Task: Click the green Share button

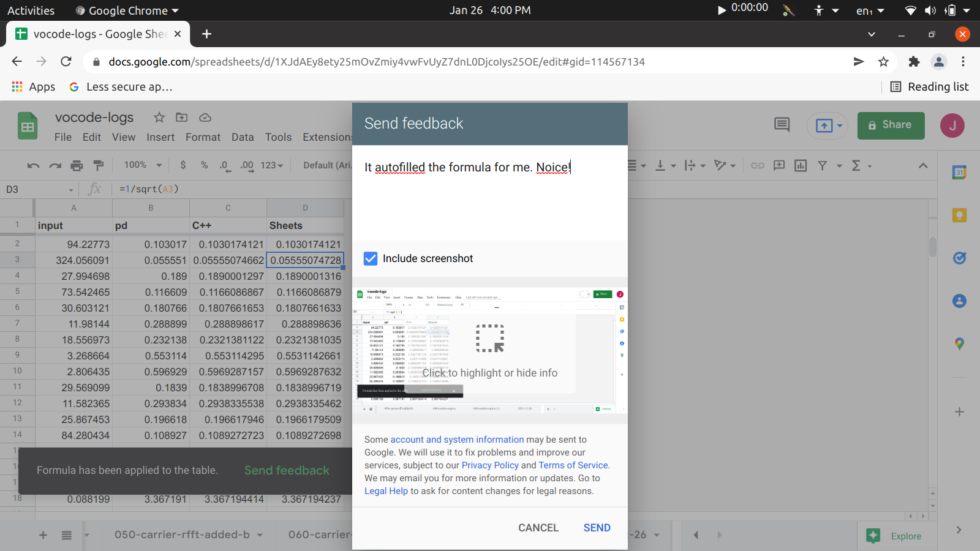Action: [891, 125]
